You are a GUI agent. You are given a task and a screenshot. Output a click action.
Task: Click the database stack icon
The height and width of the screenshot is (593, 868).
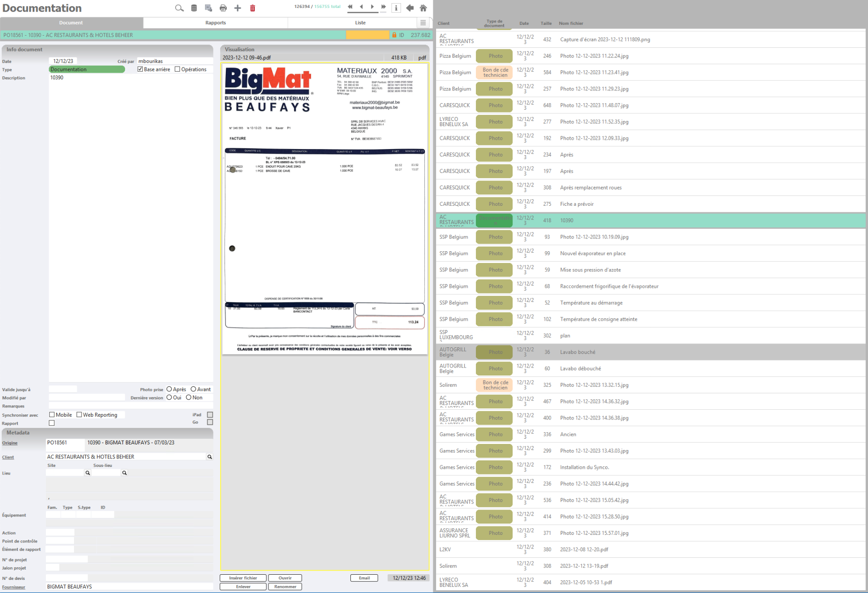click(x=194, y=8)
